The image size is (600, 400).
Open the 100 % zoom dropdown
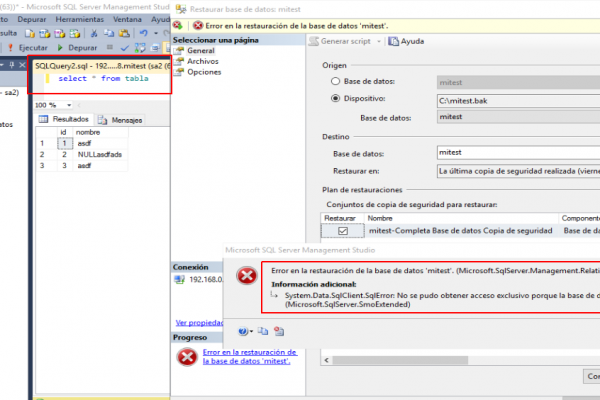point(69,105)
